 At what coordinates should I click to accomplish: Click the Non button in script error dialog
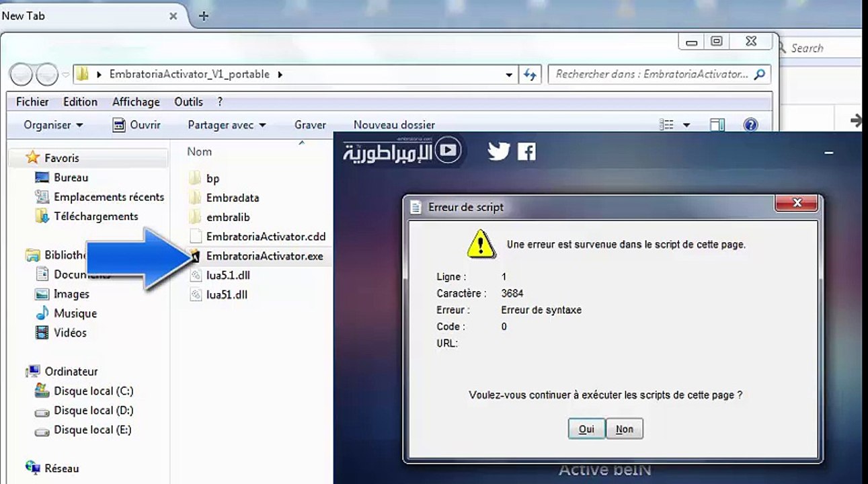[x=624, y=429]
